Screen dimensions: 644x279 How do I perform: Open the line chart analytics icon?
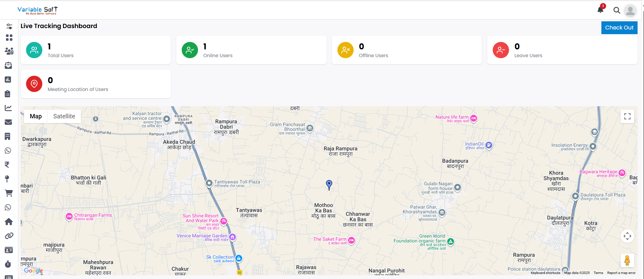click(8, 108)
